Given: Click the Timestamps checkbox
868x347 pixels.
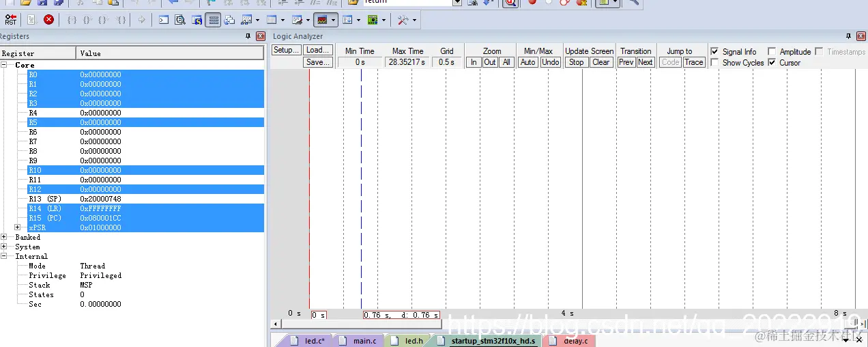Looking at the screenshot, I should click(819, 51).
